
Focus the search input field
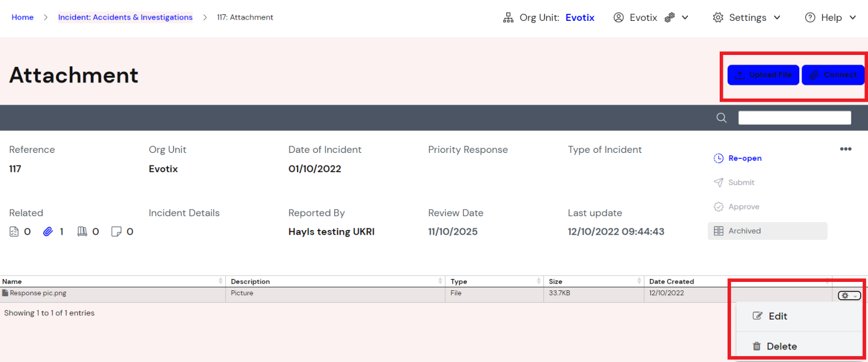pyautogui.click(x=794, y=118)
